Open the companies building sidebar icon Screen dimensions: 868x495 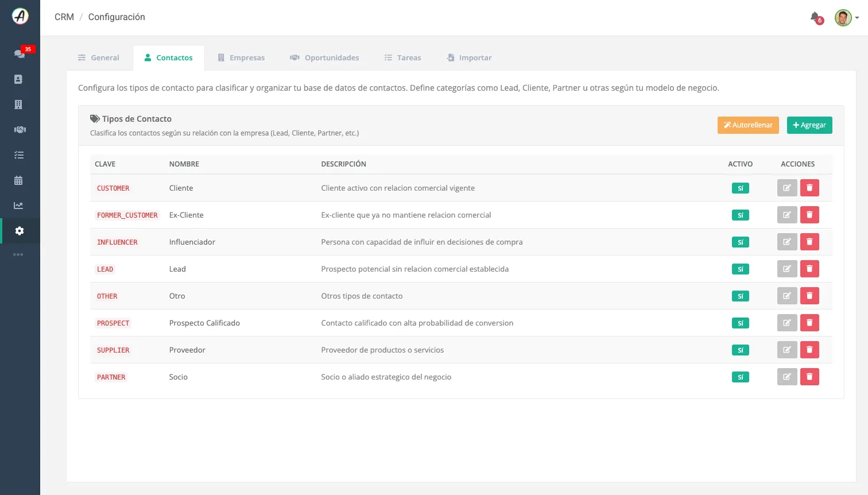(18, 105)
